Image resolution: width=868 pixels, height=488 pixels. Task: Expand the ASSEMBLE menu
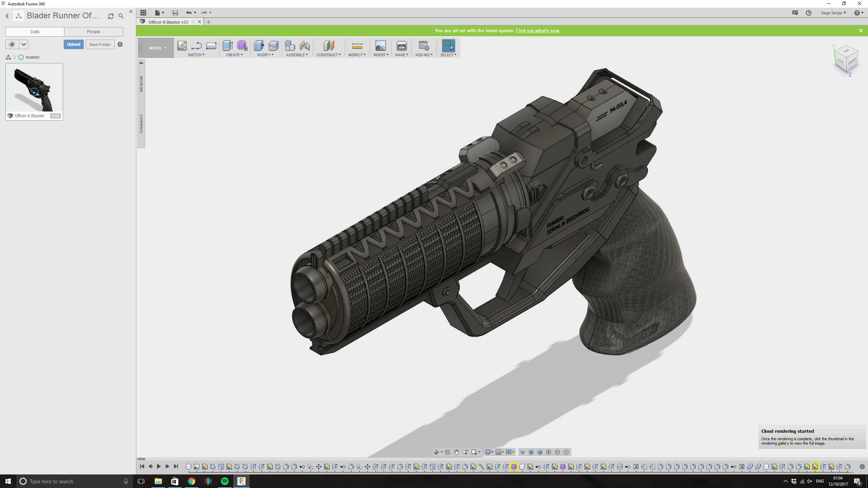click(x=297, y=55)
